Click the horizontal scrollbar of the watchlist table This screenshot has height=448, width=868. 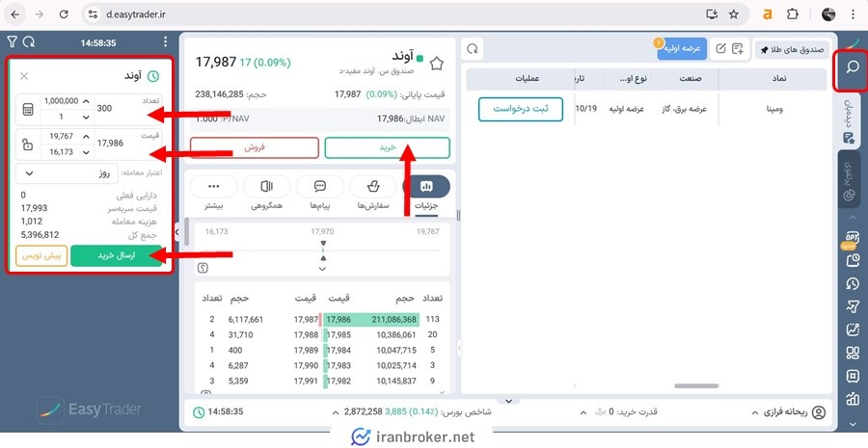pyautogui.click(x=695, y=386)
